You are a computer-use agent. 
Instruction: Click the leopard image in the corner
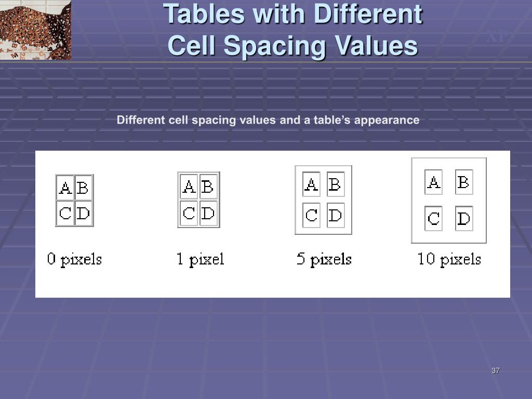(35, 30)
